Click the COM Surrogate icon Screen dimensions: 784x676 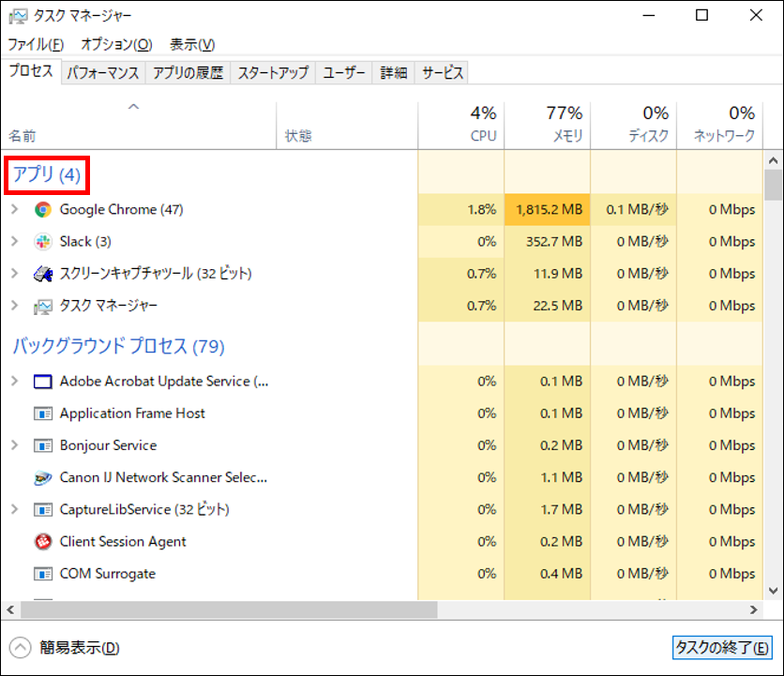pyautogui.click(x=43, y=574)
